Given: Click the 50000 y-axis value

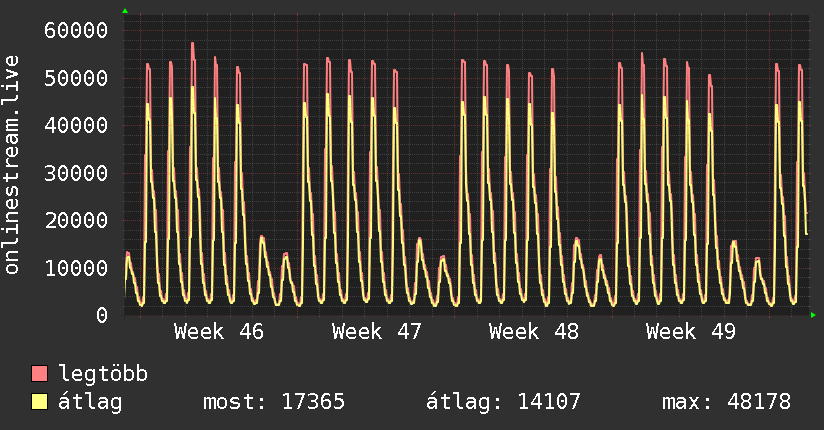Looking at the screenshot, I should pyautogui.click(x=76, y=78).
